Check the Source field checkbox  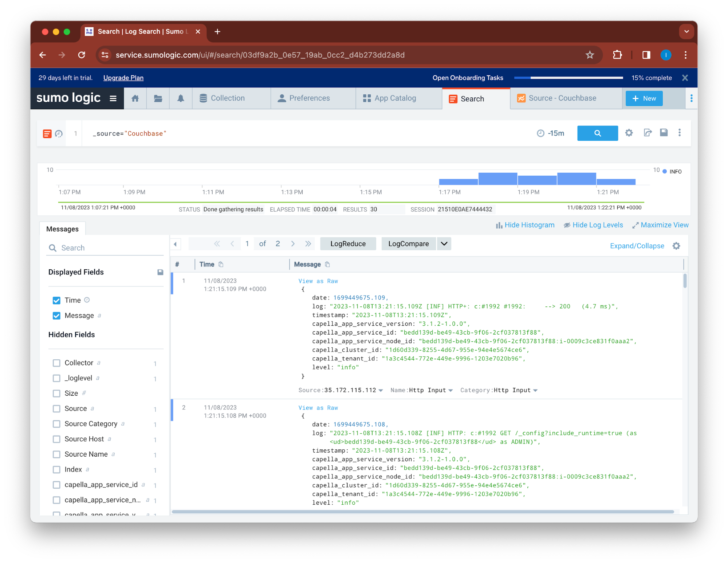pos(56,409)
